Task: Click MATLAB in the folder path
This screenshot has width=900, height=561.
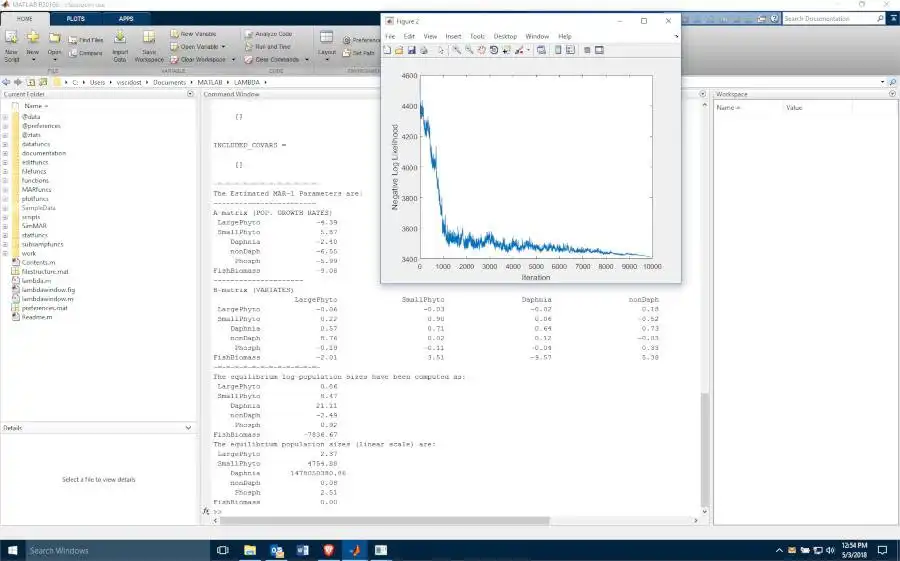Action: [210, 82]
